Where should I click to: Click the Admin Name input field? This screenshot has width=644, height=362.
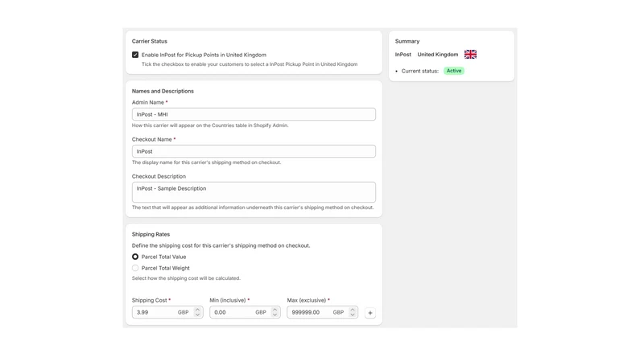(254, 114)
